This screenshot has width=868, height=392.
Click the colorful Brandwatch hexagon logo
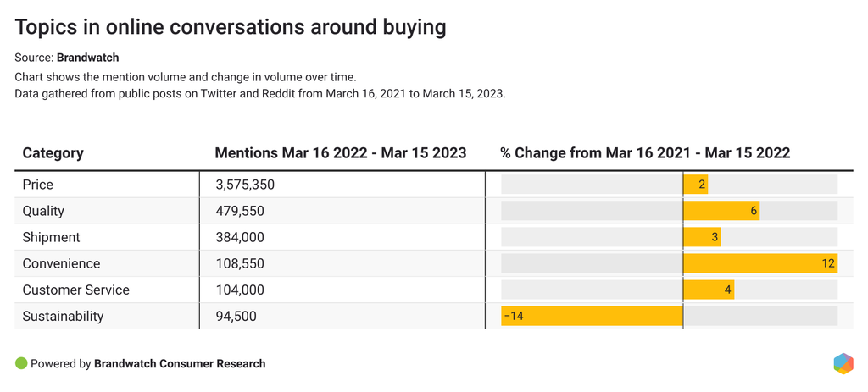pos(843,363)
